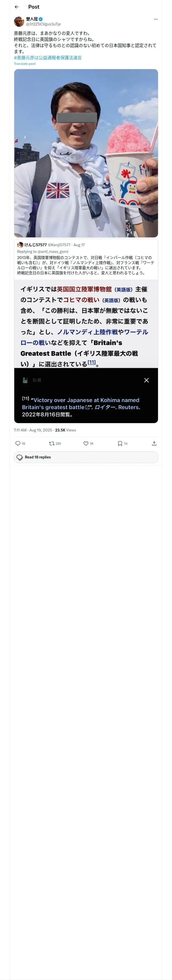Open the three-dot more options menu

(156, 19)
